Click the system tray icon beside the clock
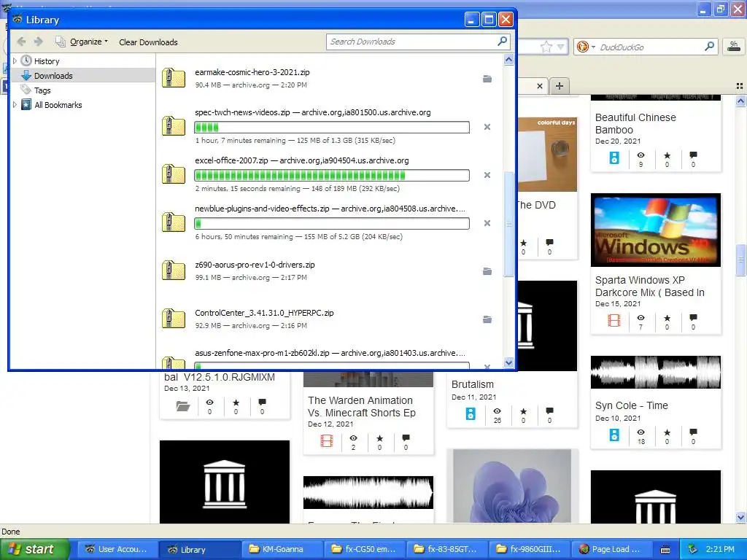747x560 pixels. tap(693, 549)
